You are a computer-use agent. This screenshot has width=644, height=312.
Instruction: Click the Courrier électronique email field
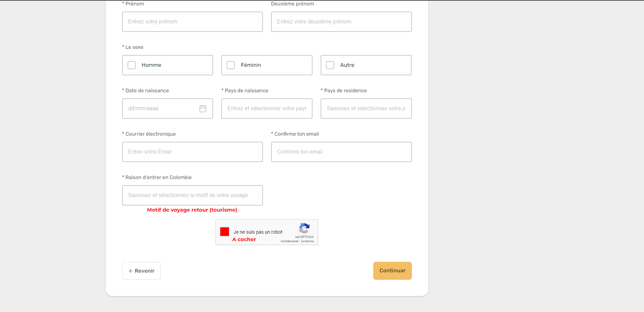[192, 152]
